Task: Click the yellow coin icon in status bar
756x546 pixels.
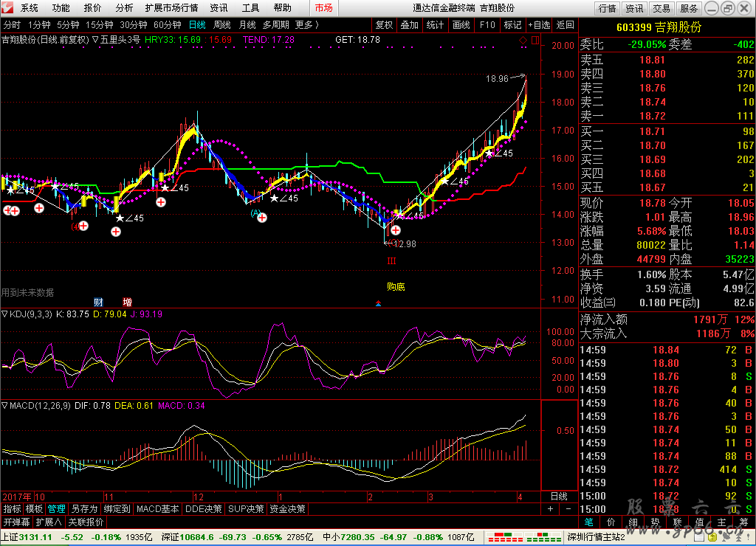Action: pos(712,537)
